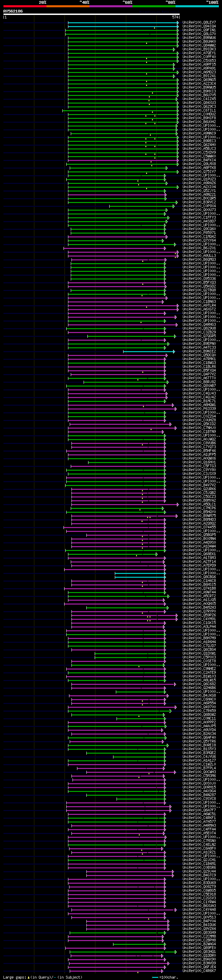Open UniRef100_Q69NG5 entry

(199, 80)
